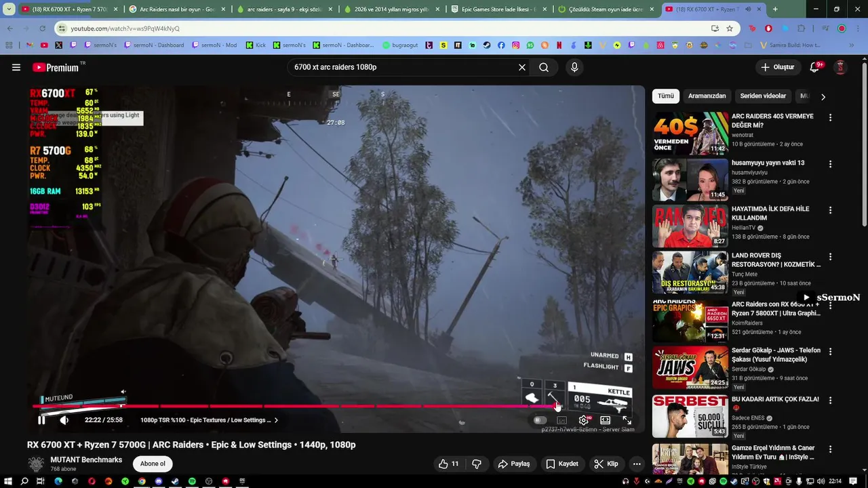The height and width of the screenshot is (488, 868).
Task: Pause the video playback
Action: click(x=41, y=420)
